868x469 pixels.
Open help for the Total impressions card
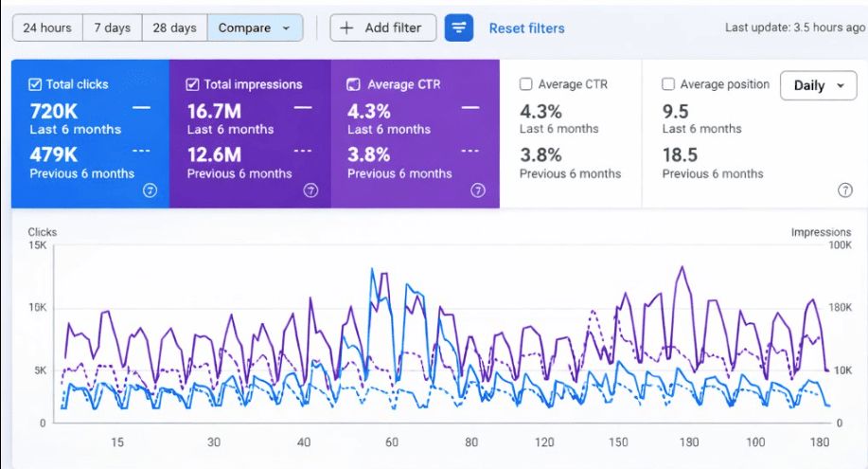point(310,190)
